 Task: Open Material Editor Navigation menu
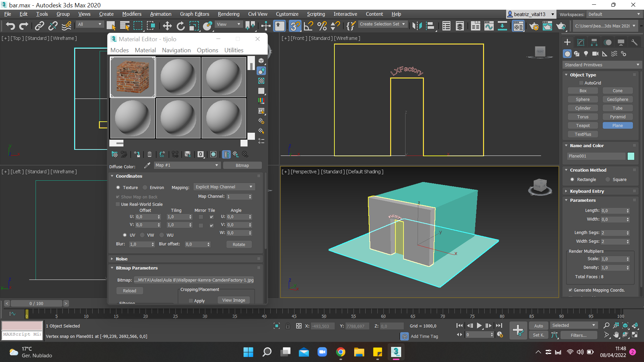(x=176, y=50)
